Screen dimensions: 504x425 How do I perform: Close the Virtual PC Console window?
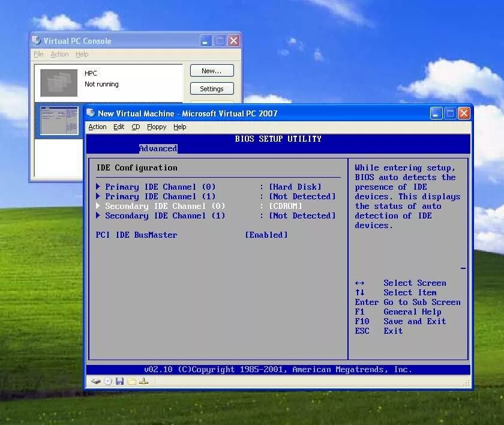pos(233,41)
